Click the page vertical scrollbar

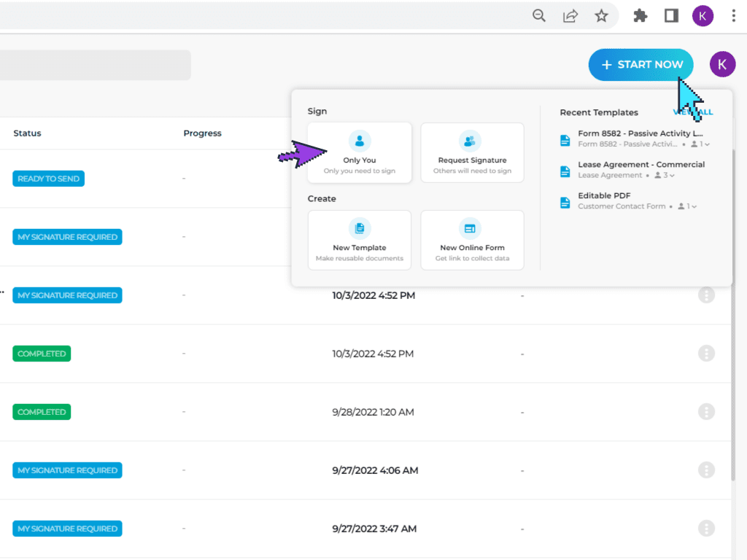pos(734,314)
